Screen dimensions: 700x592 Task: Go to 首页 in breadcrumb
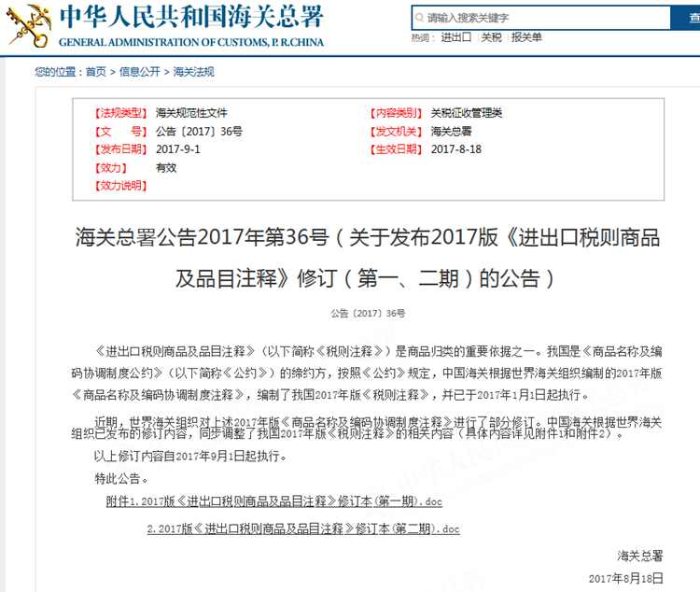[96, 72]
